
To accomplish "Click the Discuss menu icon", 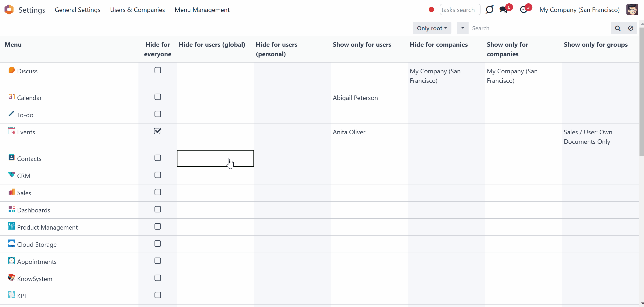I will [x=11, y=70].
